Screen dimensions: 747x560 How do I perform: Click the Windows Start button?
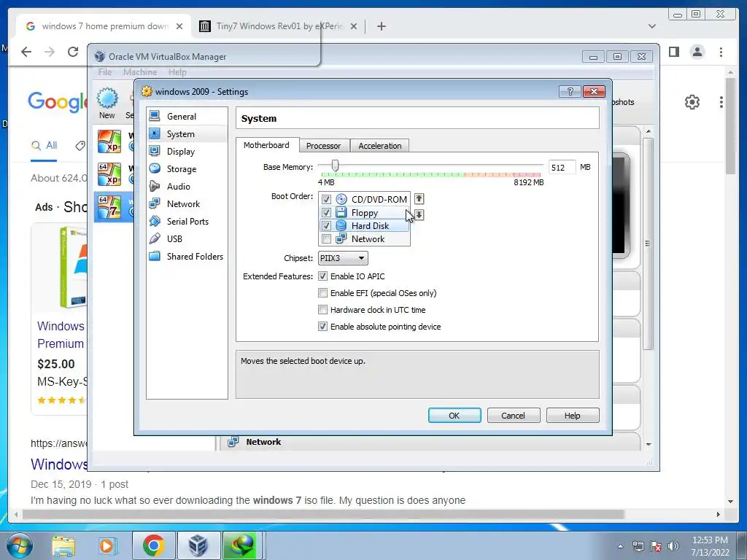pos(19,545)
